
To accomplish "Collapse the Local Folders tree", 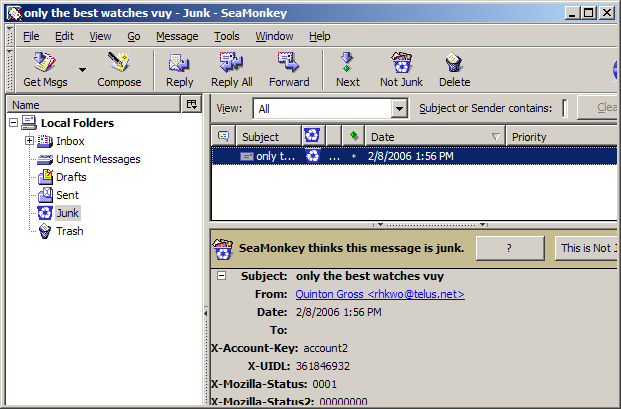I will pyautogui.click(x=13, y=123).
